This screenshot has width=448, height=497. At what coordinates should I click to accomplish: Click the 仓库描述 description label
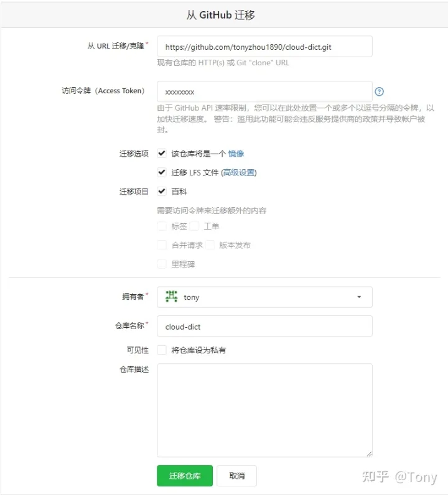(x=134, y=369)
